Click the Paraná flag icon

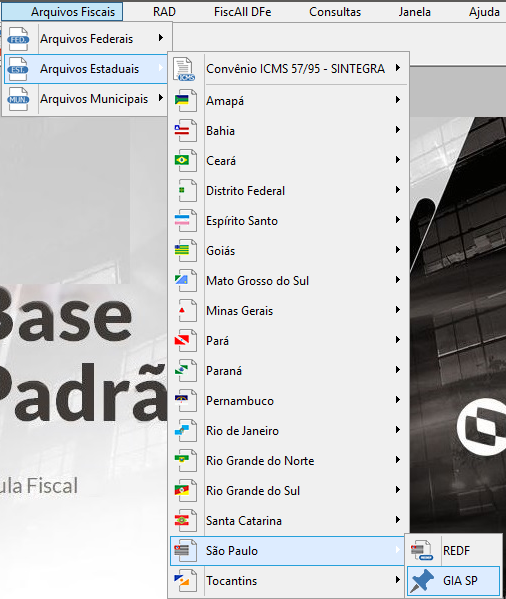(186, 371)
